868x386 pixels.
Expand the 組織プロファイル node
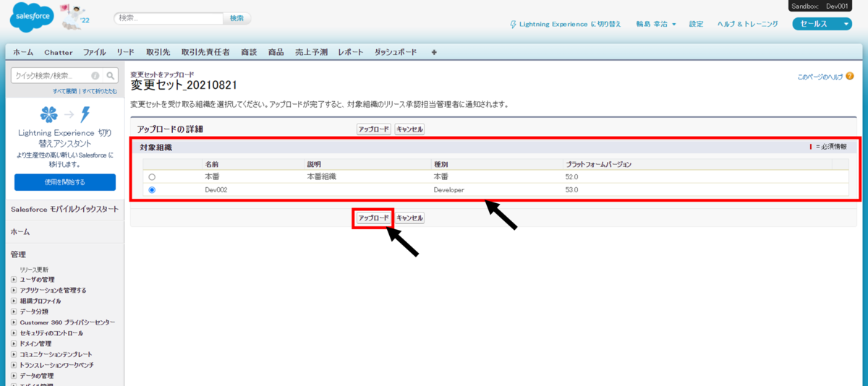[x=14, y=301]
